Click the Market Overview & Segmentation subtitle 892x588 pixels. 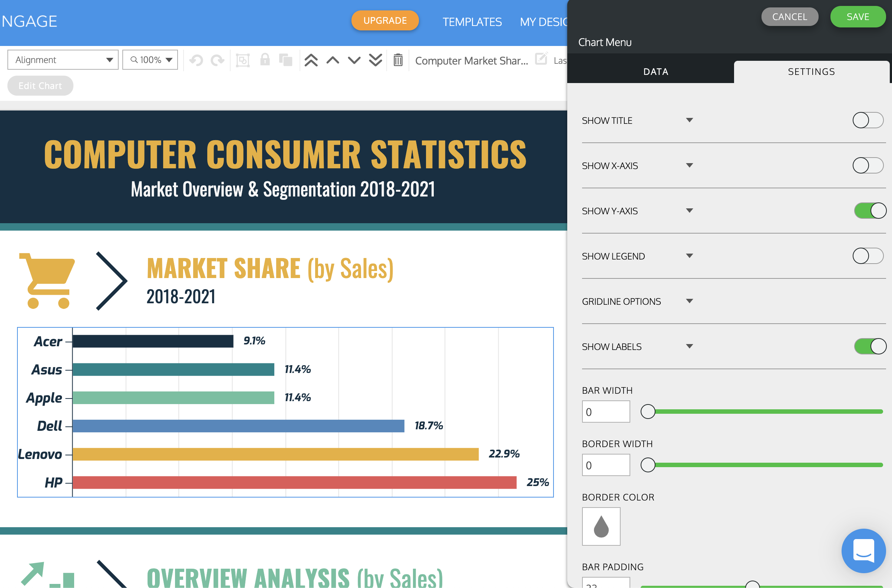click(283, 189)
